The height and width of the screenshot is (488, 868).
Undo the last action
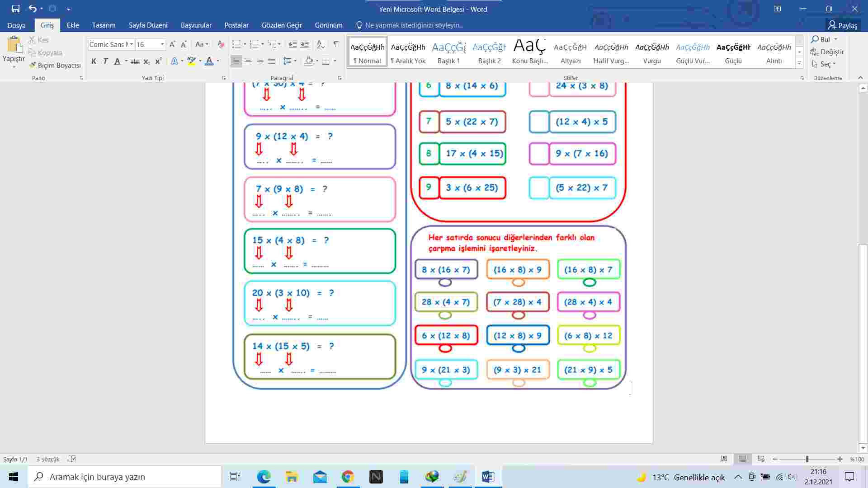(x=32, y=9)
